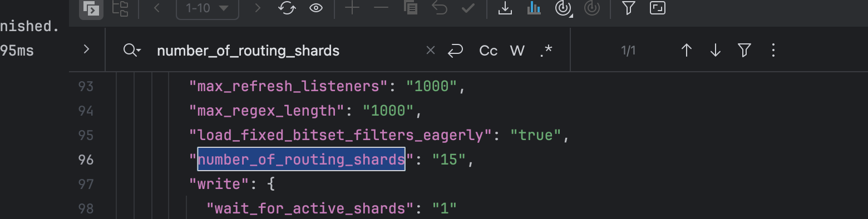868x219 pixels.
Task: Expand the search bar chevron
Action: 86,49
